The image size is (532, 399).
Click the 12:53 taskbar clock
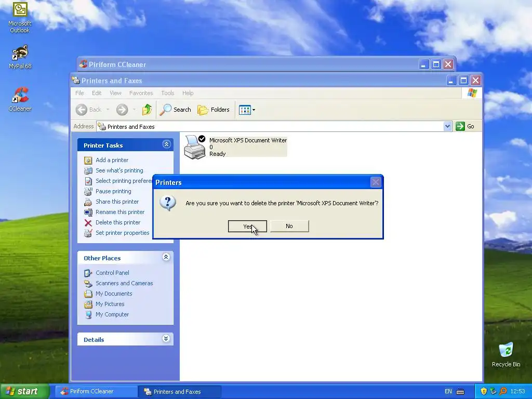(518, 391)
